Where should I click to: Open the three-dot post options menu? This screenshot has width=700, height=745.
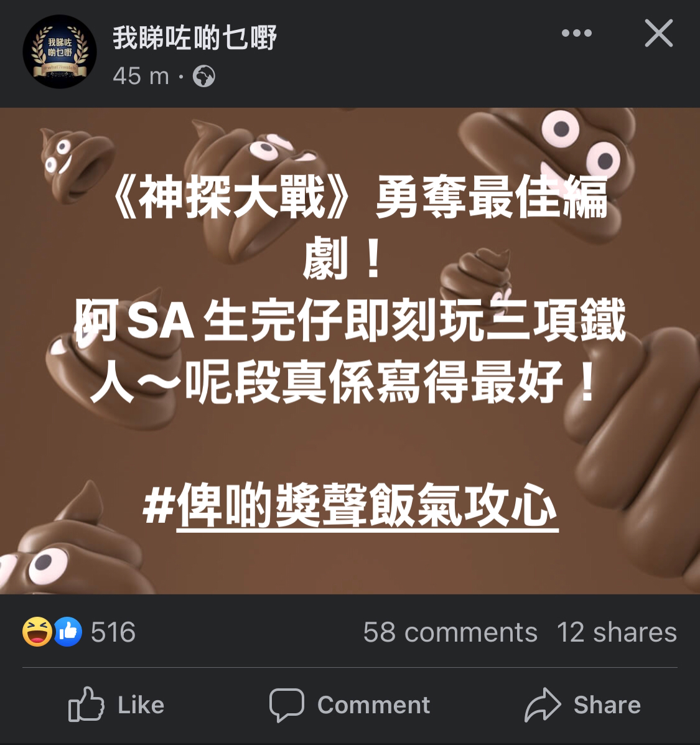click(577, 33)
